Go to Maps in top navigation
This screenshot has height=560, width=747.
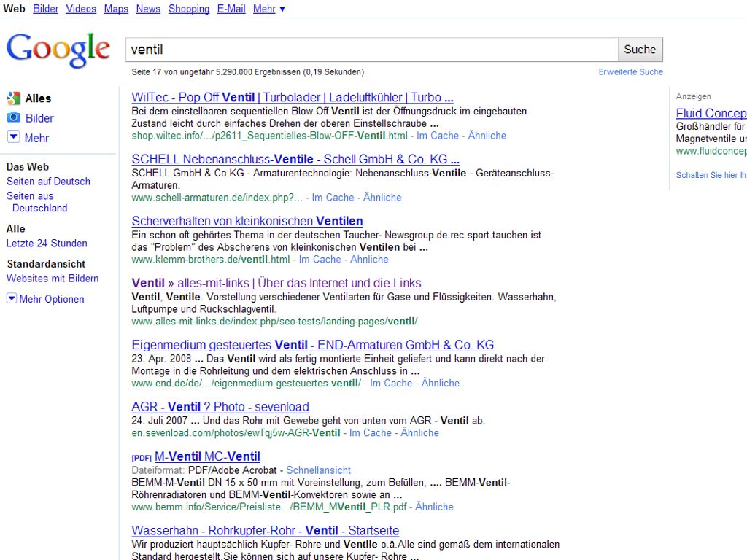pyautogui.click(x=116, y=9)
